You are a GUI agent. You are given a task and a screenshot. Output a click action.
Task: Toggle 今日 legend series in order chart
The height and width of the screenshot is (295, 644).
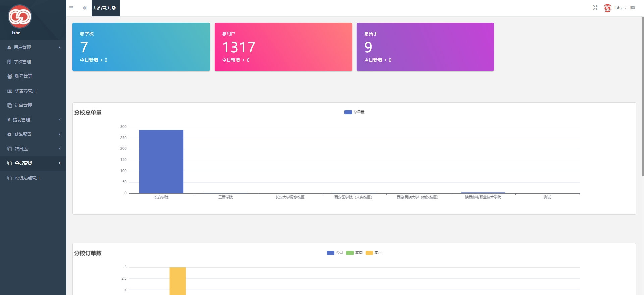point(335,253)
